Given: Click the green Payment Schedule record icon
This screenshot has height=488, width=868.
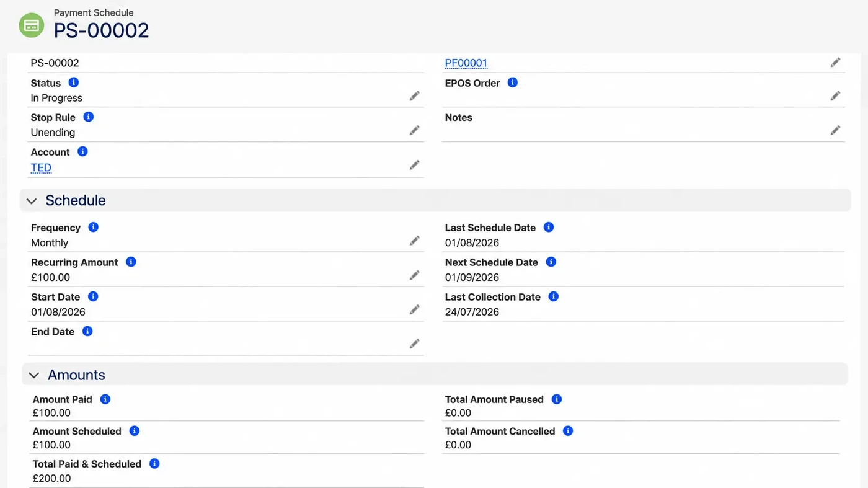Looking at the screenshot, I should coord(32,25).
